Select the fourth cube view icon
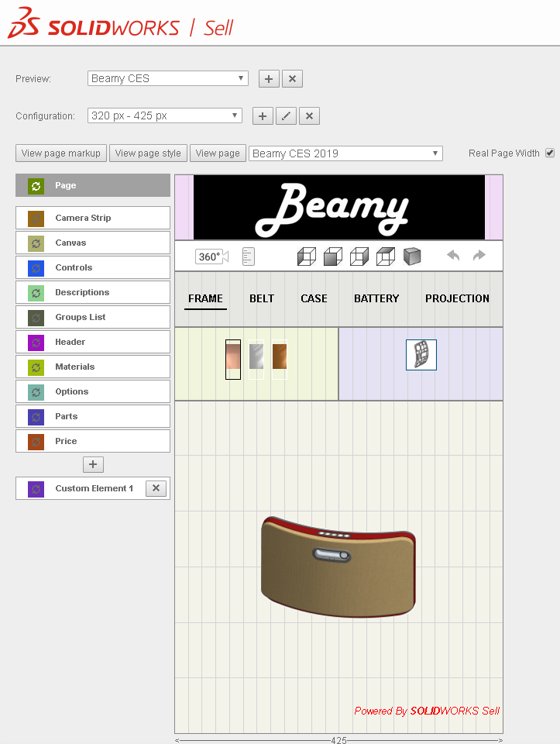560x744 pixels. (386, 257)
